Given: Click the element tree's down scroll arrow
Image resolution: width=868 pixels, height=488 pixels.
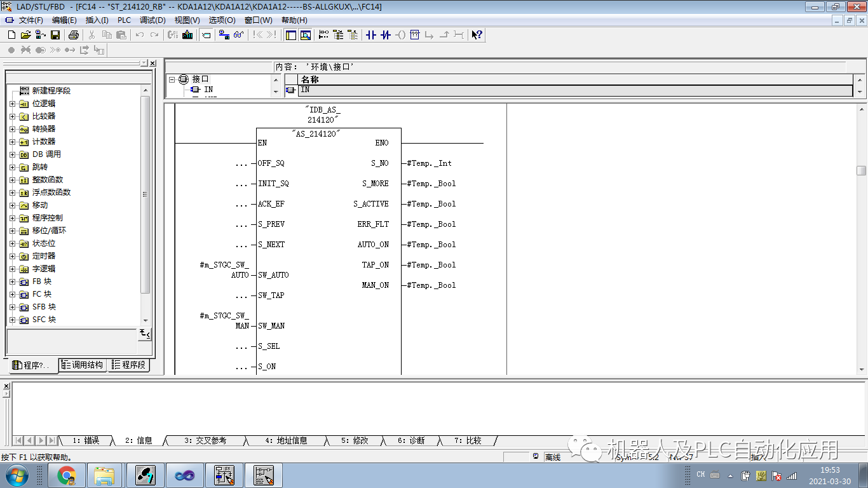Looking at the screenshot, I should coord(146,320).
